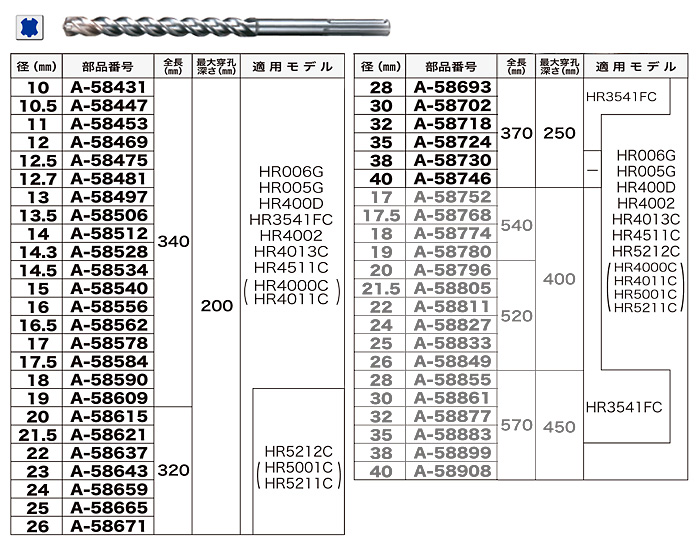Screen dimensions: 700x550
Task: Click the drill bit product image
Action: [226, 26]
